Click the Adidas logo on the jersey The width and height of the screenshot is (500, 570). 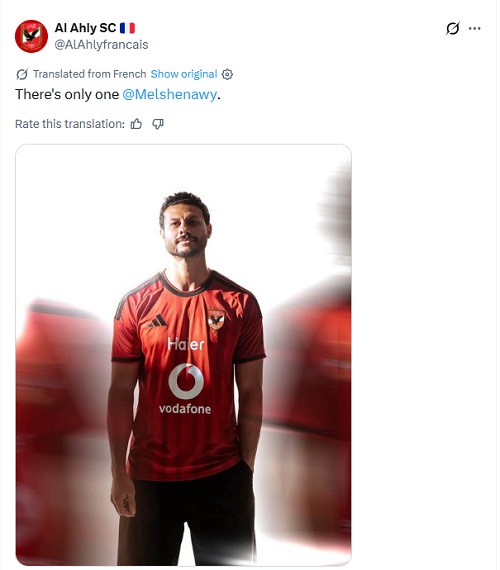point(157,321)
